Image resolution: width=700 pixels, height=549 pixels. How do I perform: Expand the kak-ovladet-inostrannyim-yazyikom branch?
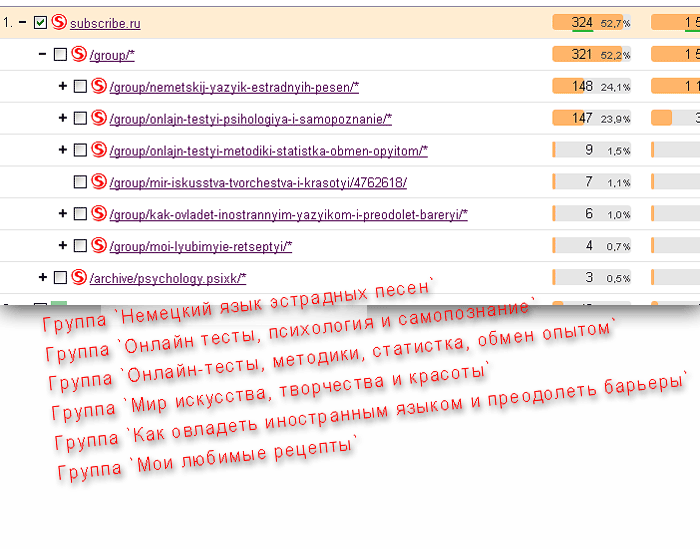[62, 213]
